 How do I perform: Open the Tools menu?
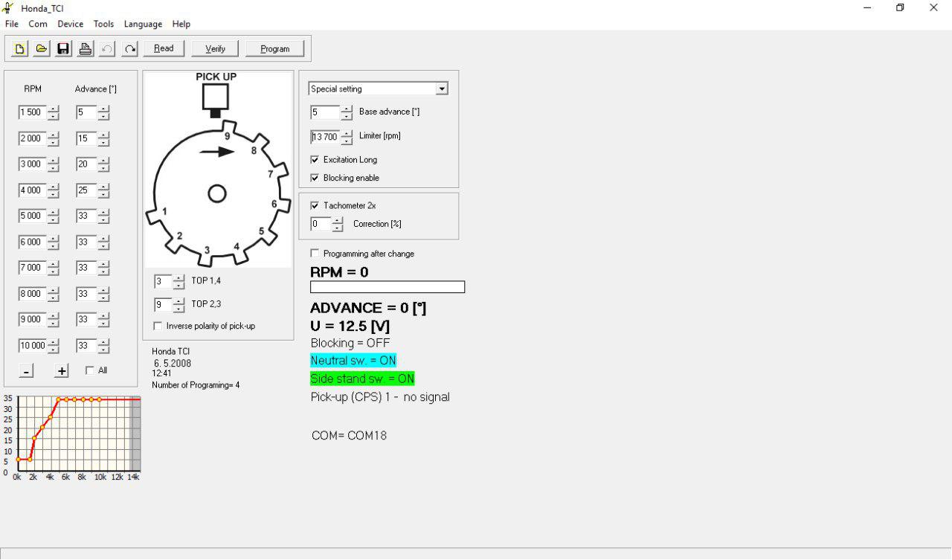104,24
